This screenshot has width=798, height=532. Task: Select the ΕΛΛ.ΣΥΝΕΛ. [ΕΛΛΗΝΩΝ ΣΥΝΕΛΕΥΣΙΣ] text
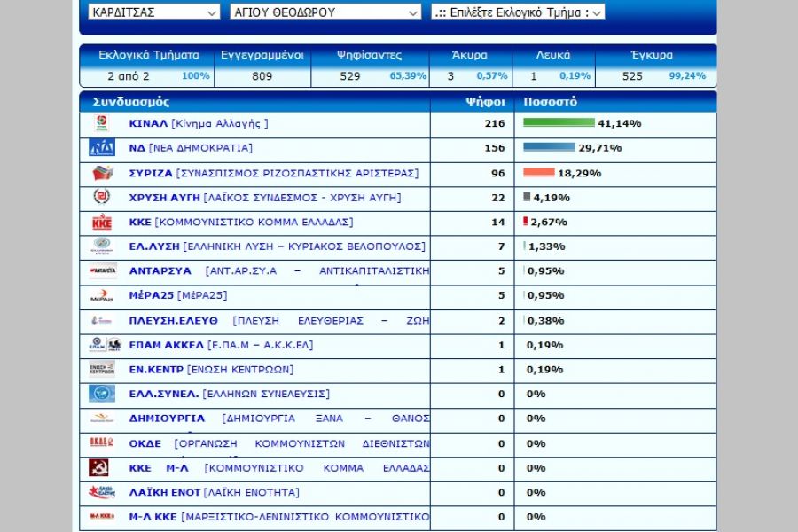coord(229,394)
